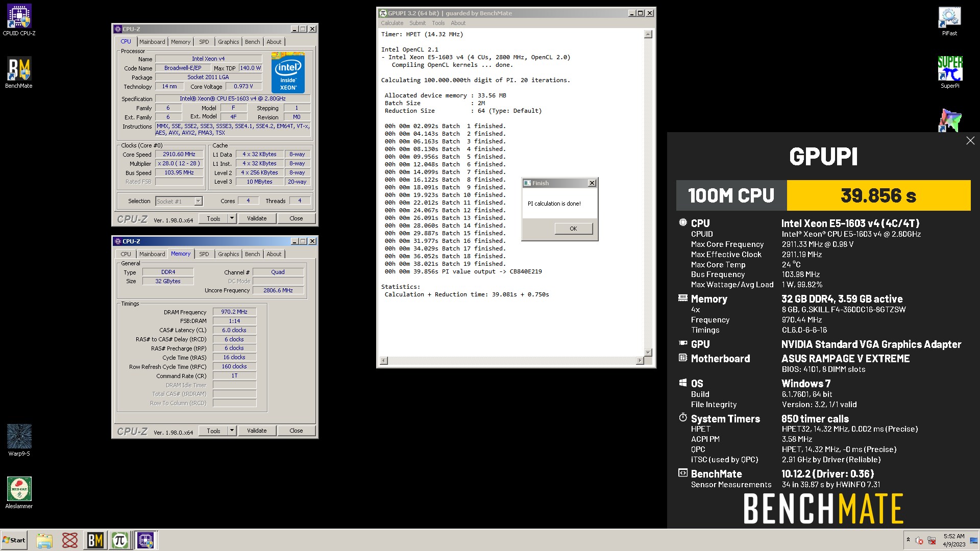Click GPUPI horizontal scrollbar right arrow

point(640,361)
